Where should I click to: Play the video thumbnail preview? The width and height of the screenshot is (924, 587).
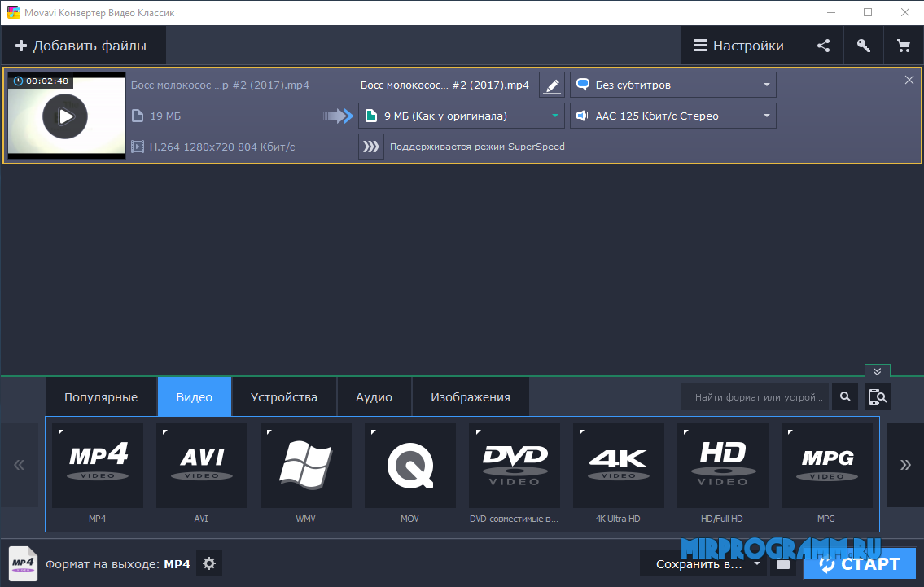(65, 116)
